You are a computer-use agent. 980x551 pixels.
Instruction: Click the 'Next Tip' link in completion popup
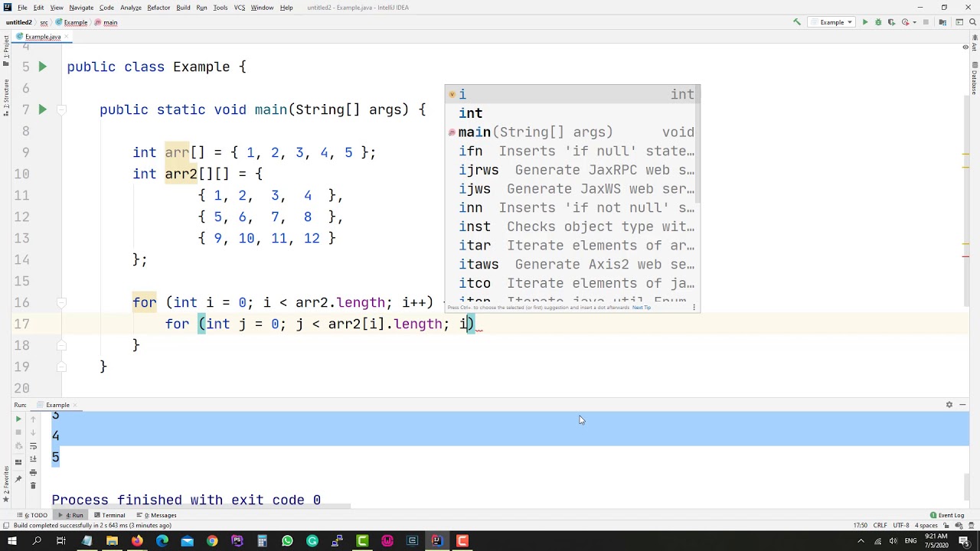[x=642, y=308]
